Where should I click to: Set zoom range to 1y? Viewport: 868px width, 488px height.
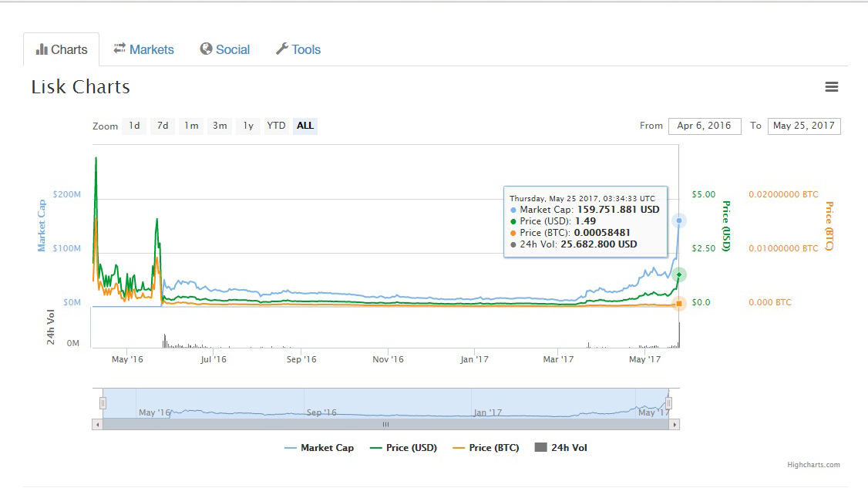point(248,126)
